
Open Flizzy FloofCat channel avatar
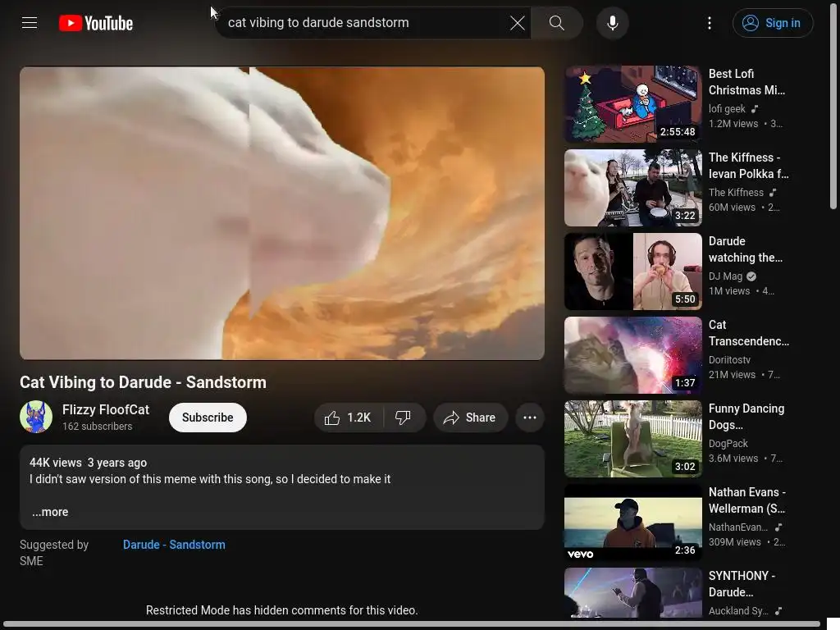pos(36,417)
